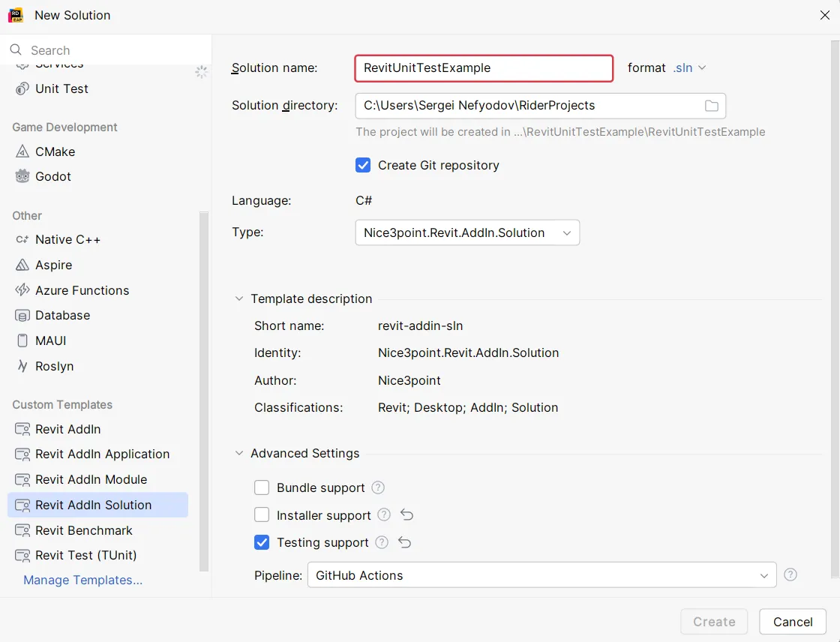Click the Revit AddIn Application icon
The height and width of the screenshot is (642, 840).
22,454
